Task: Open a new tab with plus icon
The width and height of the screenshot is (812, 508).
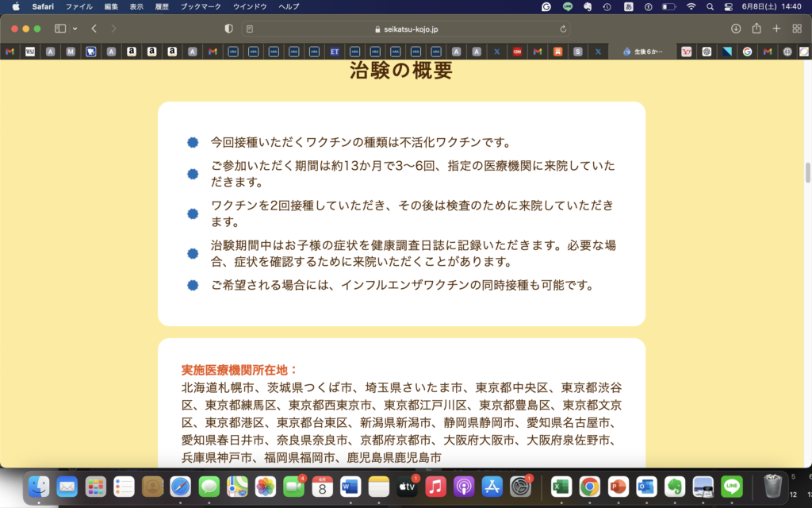Action: [776, 29]
